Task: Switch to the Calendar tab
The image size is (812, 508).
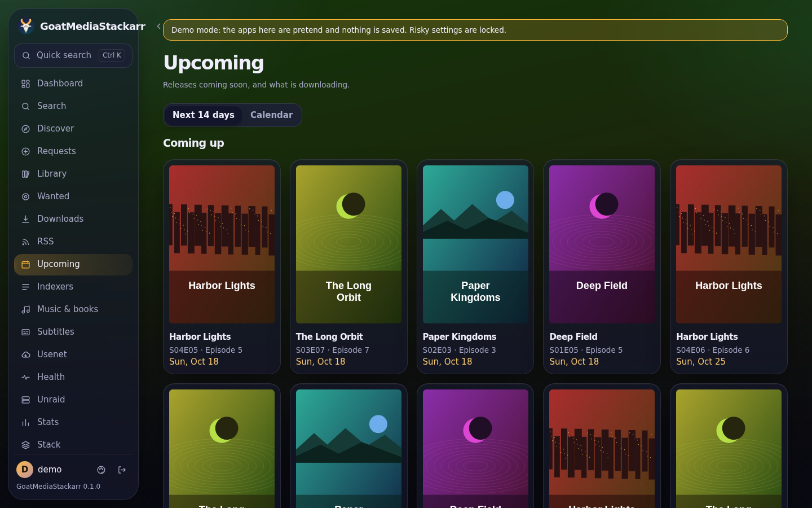Action: (271, 115)
